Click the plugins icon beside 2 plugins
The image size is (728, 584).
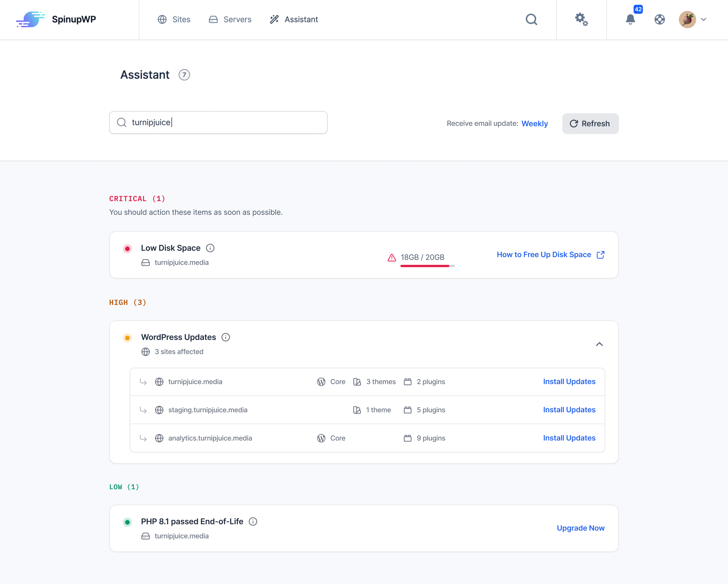[408, 382]
